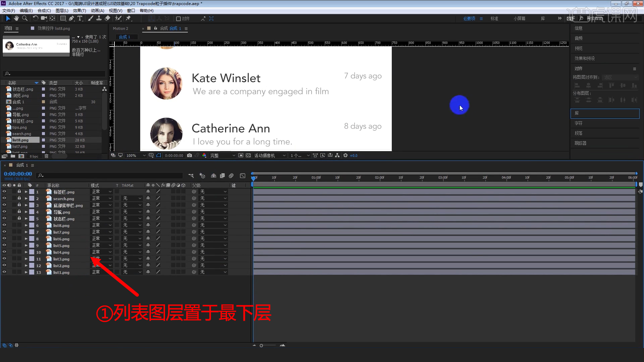Select the Pen tool

tap(71, 18)
